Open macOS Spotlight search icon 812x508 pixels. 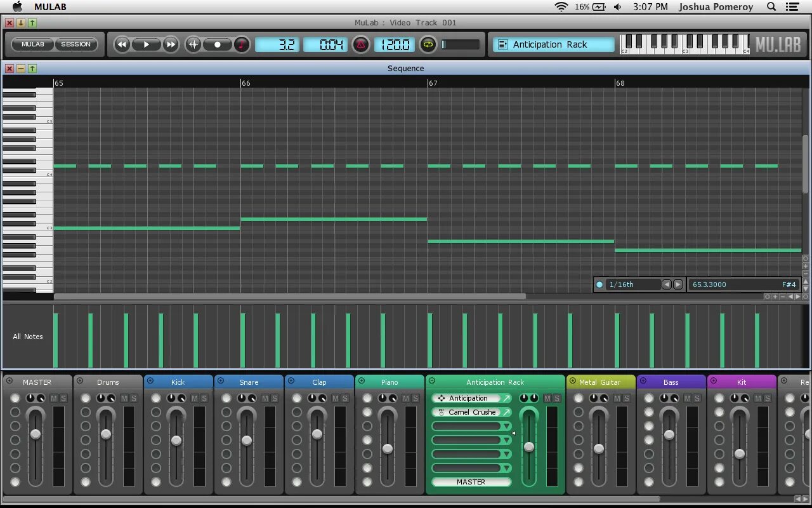click(771, 7)
